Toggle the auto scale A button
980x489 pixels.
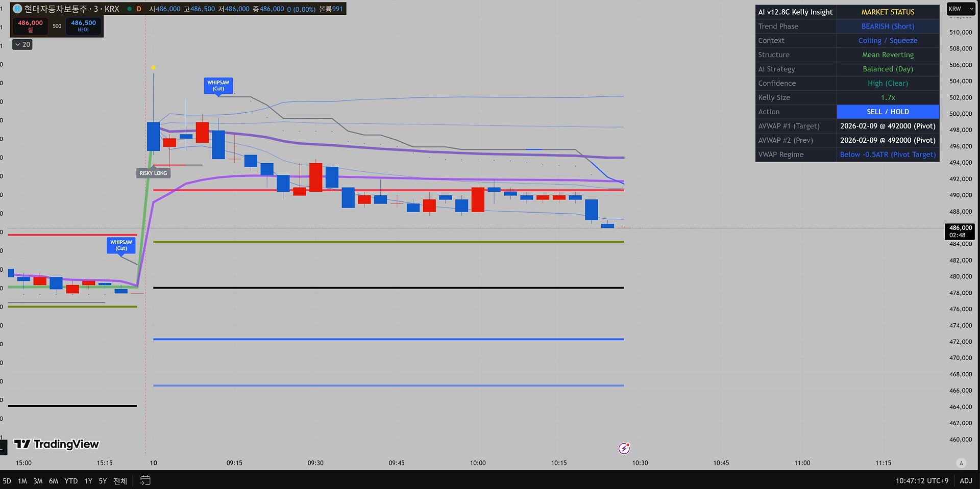pos(961,463)
